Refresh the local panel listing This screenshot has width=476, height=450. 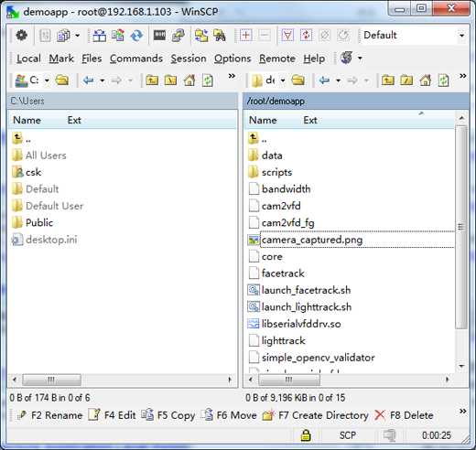point(208,80)
